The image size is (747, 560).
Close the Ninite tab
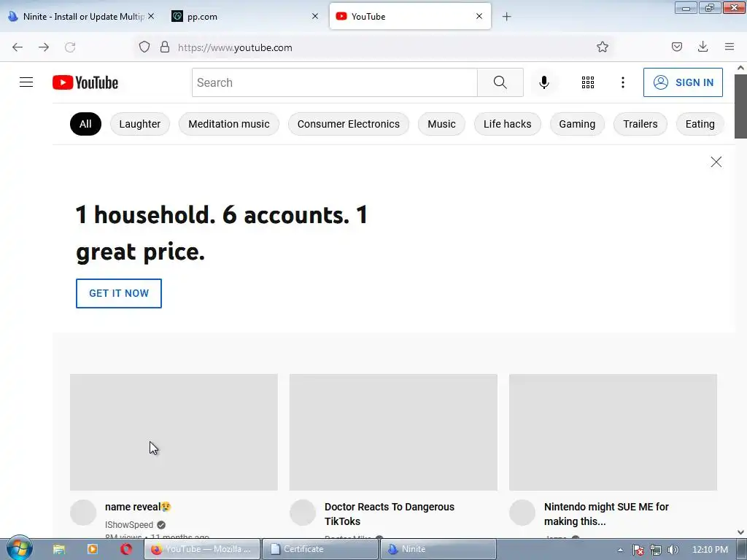tap(151, 16)
